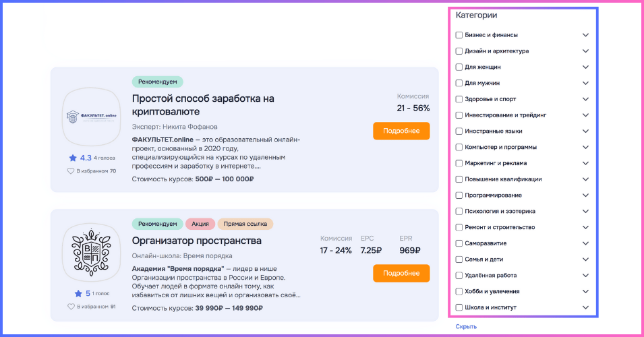Click the Скрыть link under categories

tap(466, 327)
